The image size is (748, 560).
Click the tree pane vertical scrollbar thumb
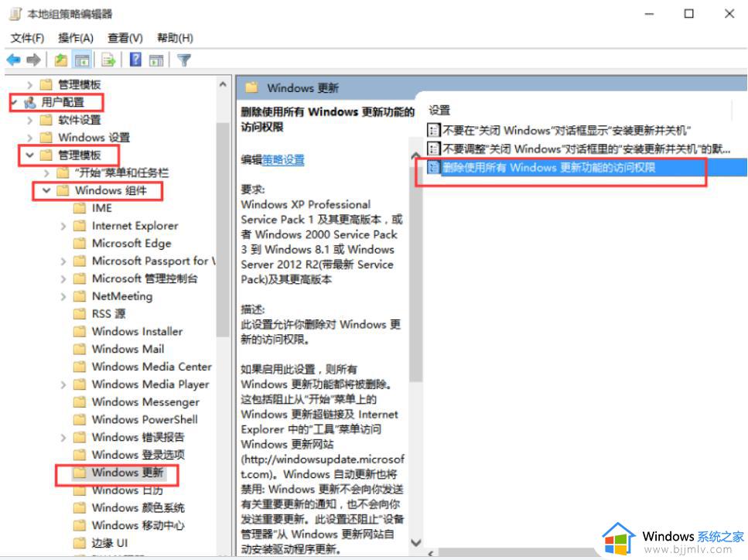pyautogui.click(x=223, y=230)
